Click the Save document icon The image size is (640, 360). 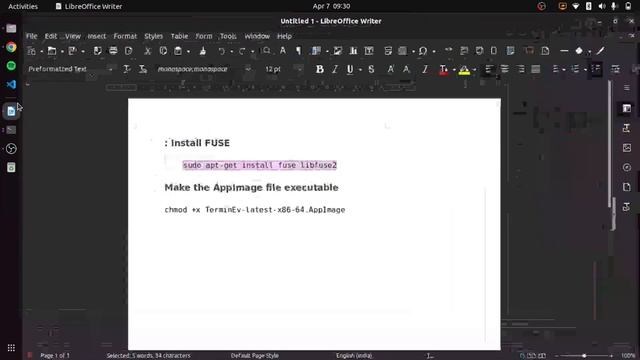(72, 51)
